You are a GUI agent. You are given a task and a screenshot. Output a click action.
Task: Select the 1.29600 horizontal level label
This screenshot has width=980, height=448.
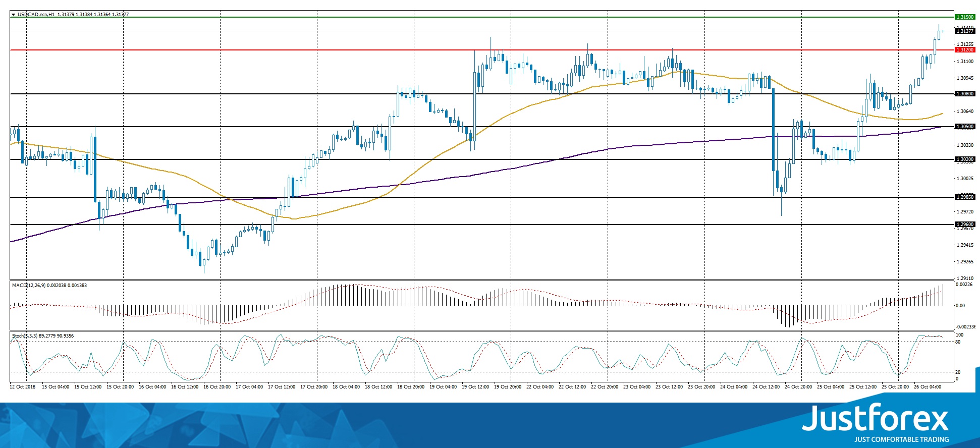[965, 225]
